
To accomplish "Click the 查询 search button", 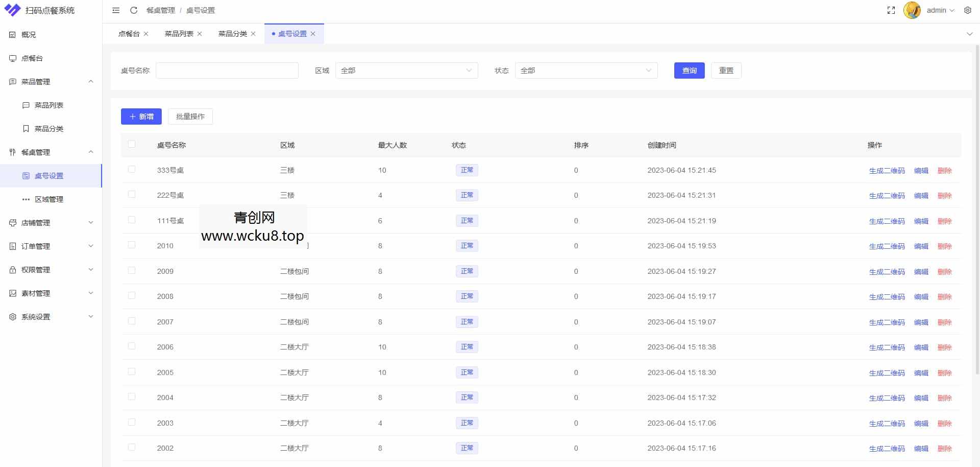I will click(x=689, y=71).
